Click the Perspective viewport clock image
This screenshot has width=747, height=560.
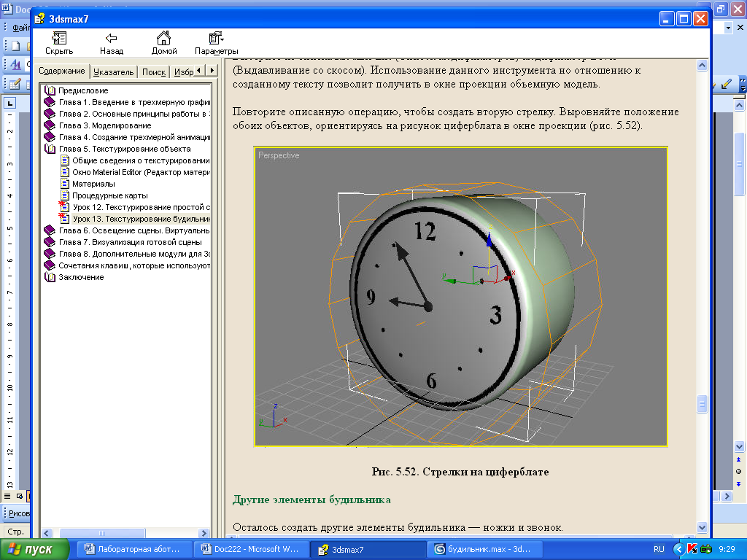click(x=460, y=297)
